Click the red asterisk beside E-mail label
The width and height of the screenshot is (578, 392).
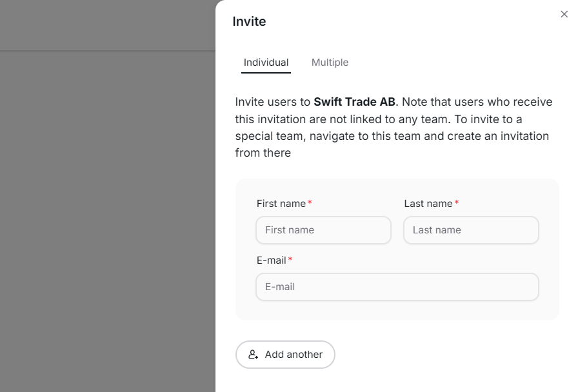tap(290, 259)
